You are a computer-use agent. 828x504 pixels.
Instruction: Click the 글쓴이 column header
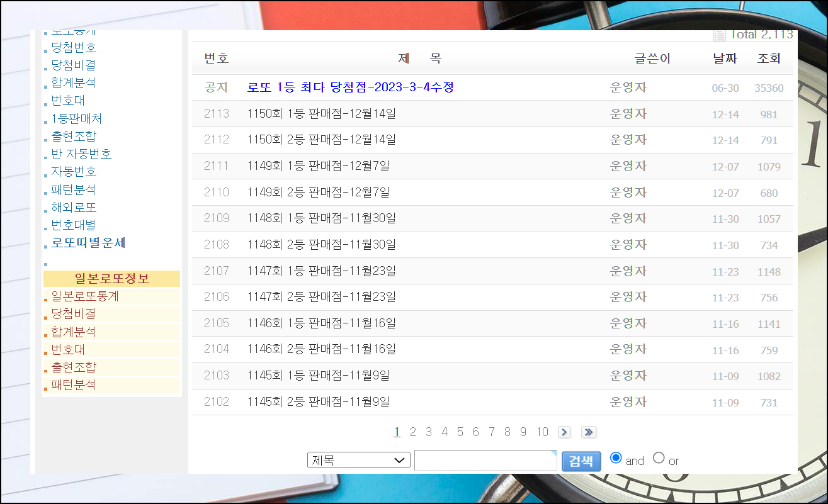(652, 59)
